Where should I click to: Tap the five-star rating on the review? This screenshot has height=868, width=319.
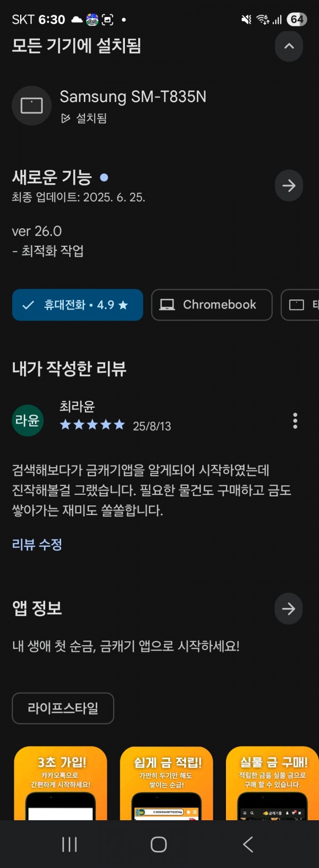(x=92, y=425)
